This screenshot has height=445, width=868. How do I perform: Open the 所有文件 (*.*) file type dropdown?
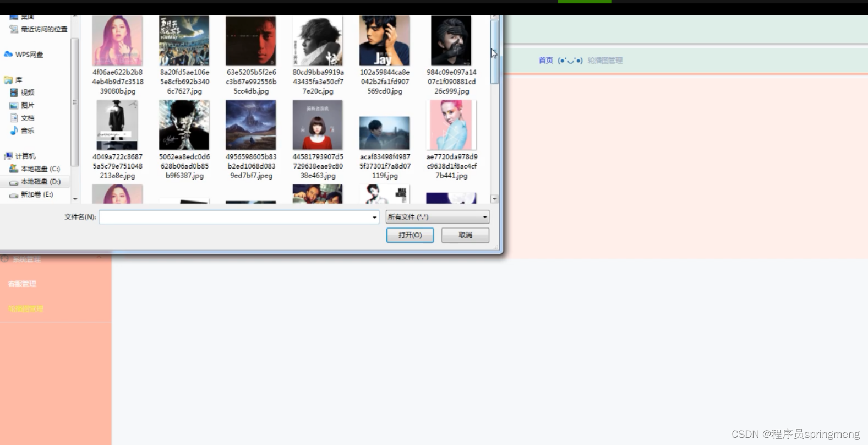point(438,217)
